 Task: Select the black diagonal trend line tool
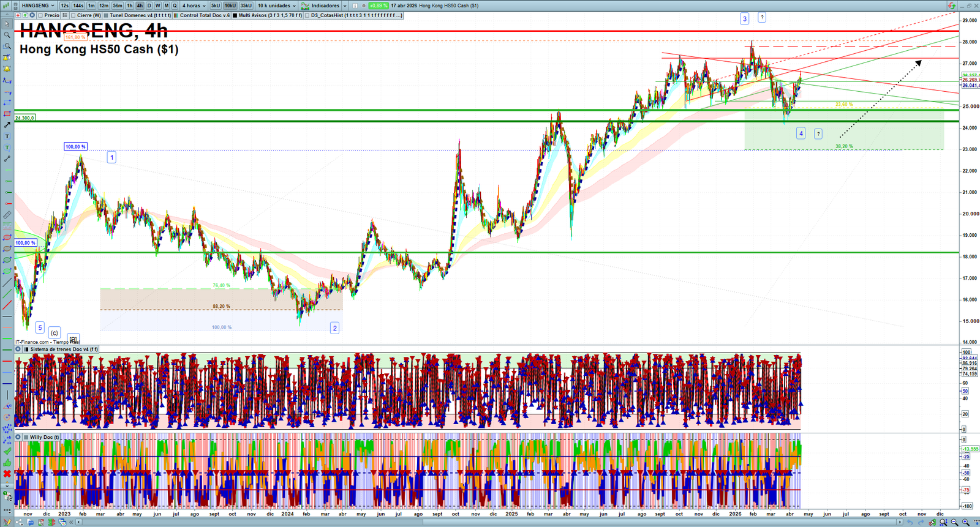tap(7, 282)
